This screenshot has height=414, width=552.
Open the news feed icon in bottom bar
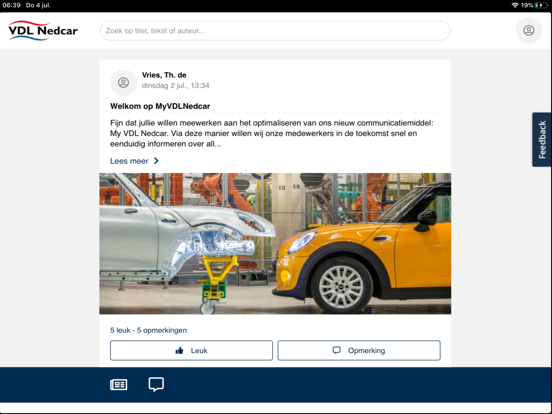click(119, 384)
